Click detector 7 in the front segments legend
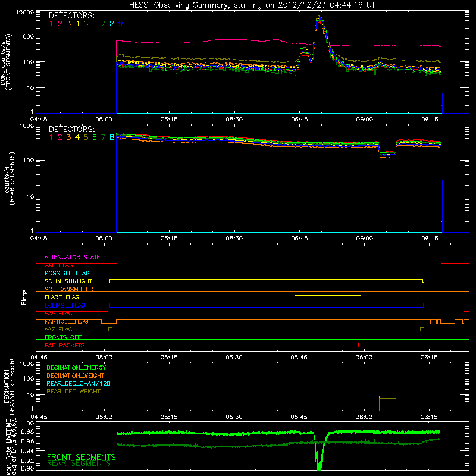 (x=103, y=24)
